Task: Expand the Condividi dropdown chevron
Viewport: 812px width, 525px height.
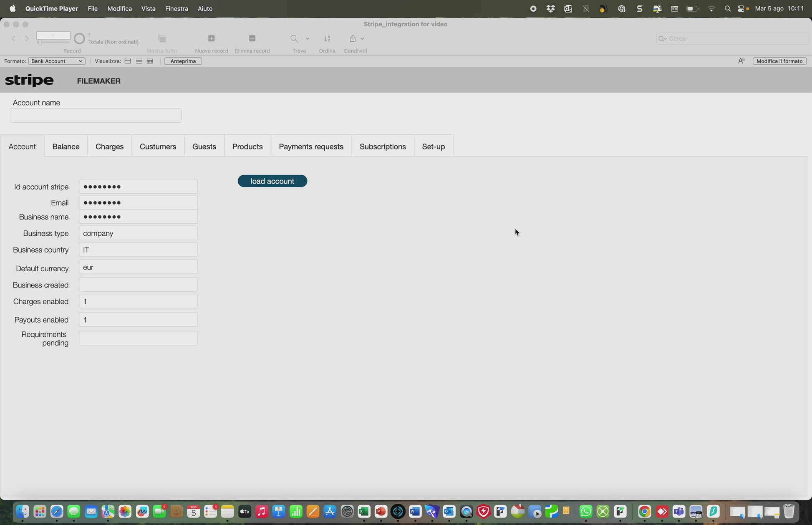Action: [362, 38]
